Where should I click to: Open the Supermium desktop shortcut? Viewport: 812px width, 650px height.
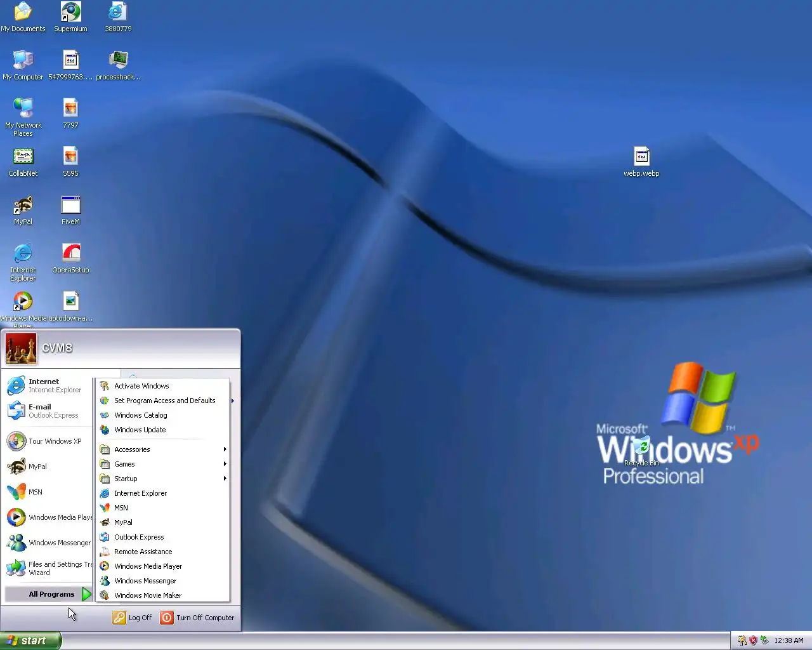[x=70, y=17]
